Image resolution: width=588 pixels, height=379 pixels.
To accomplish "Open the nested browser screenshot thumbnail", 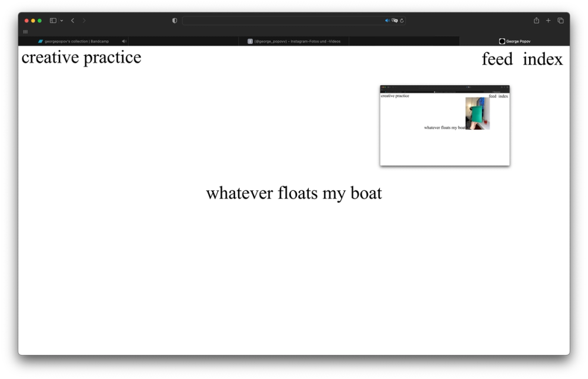I will click(445, 126).
